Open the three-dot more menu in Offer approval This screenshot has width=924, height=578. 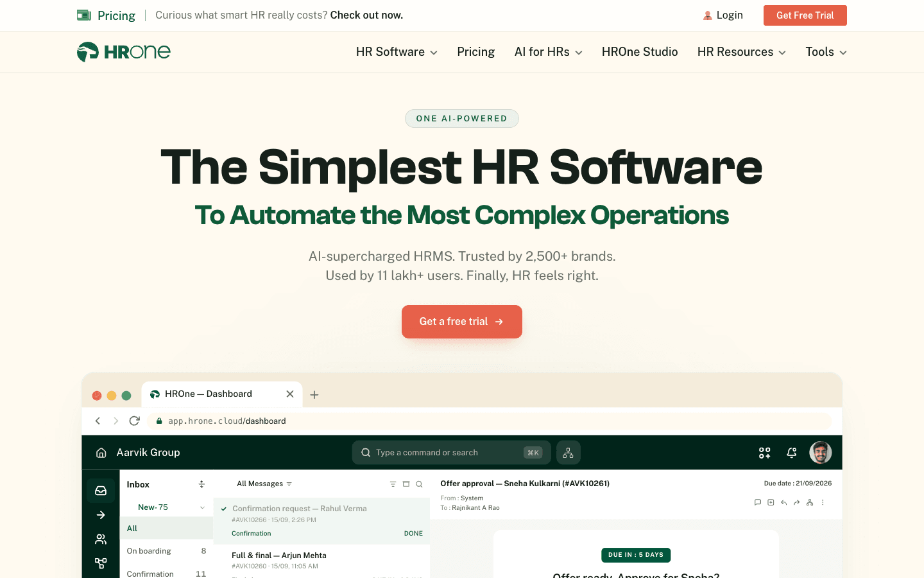[823, 502]
